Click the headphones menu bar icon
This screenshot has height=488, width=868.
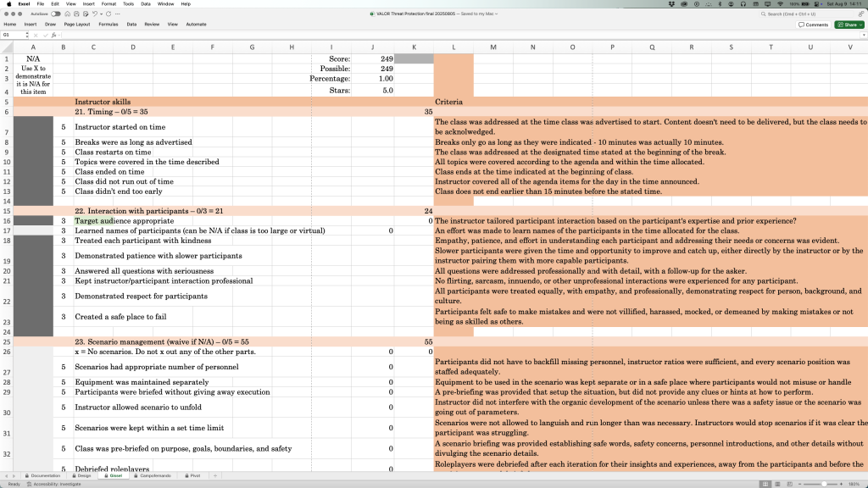[743, 4]
